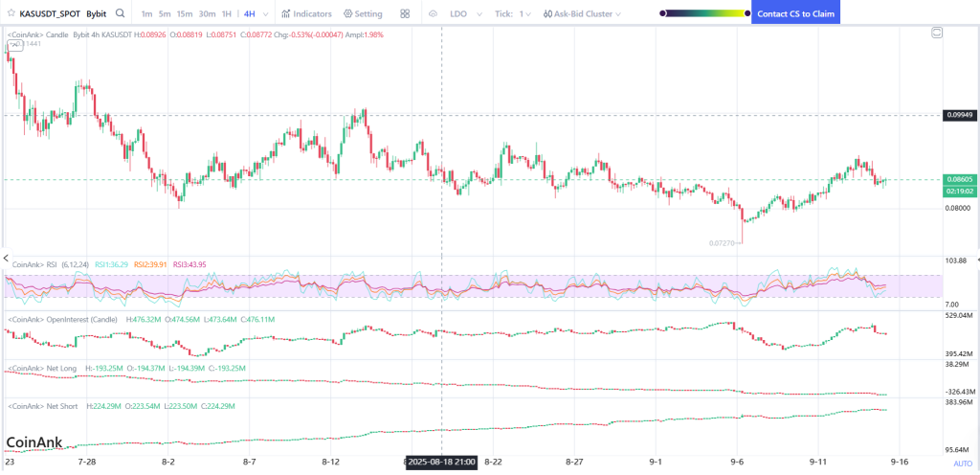Open the LDO dropdown
This screenshot has height=475, width=980.
466,13
